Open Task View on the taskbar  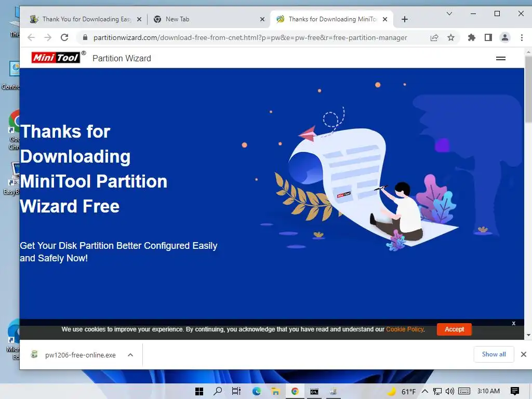[236, 391]
